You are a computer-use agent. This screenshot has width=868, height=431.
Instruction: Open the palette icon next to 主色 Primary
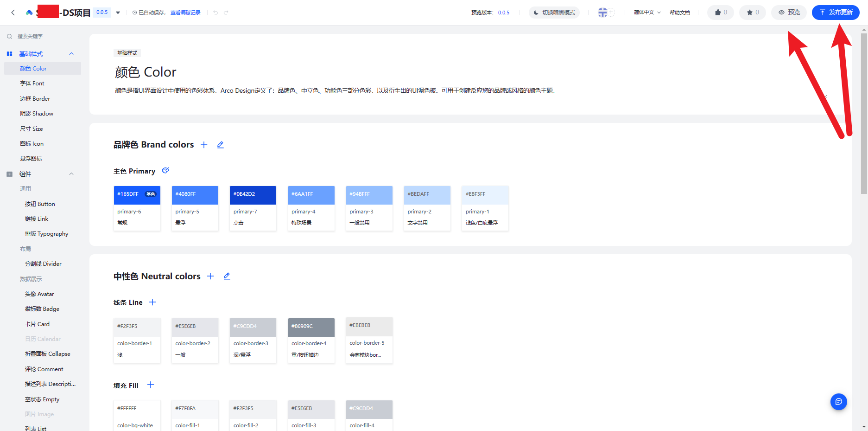(x=165, y=171)
